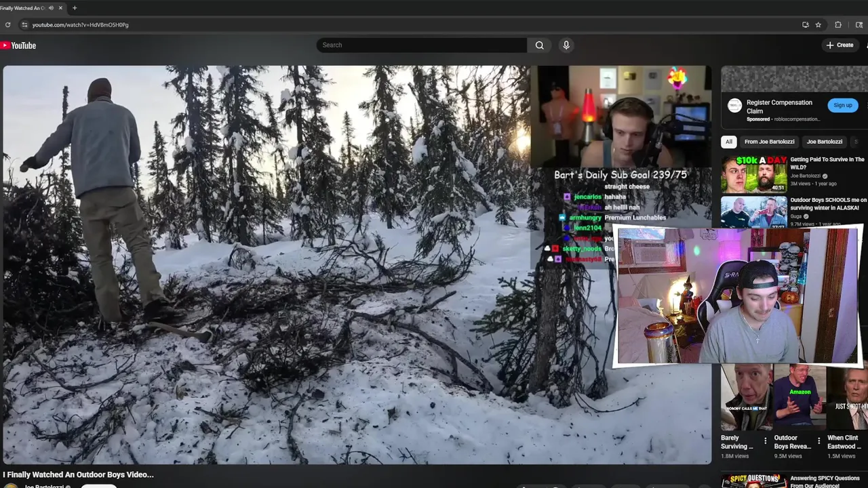The image size is (868, 488).
Task: Click the video title I Finally Watched
Action: tap(79, 474)
